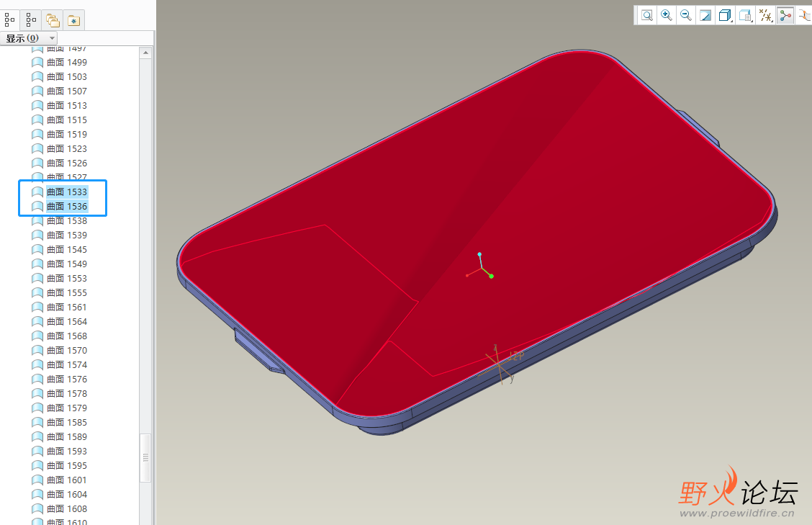The width and height of the screenshot is (812, 525).
Task: Click surface icon beside 曲面 1549
Action: (37, 264)
